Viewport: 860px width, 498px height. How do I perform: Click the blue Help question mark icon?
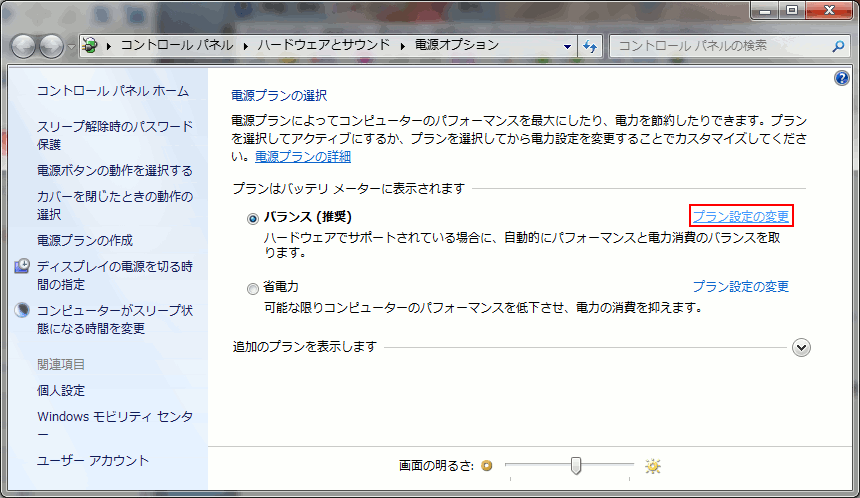tap(841, 78)
